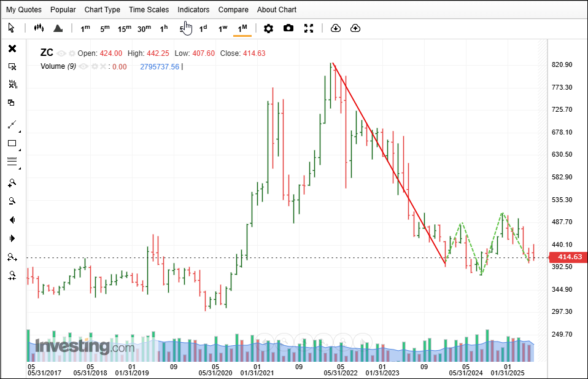Image resolution: width=588 pixels, height=379 pixels.
Task: Click the overlapping windows icon
Action: [11, 103]
